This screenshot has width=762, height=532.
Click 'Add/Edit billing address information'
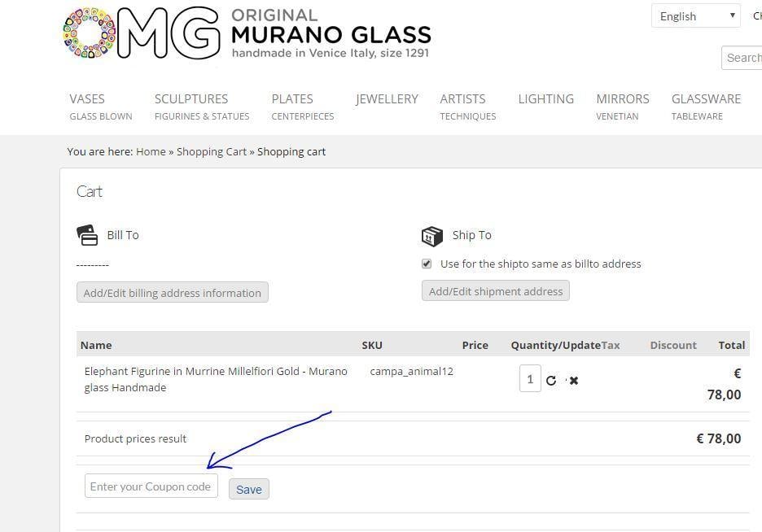tap(172, 292)
